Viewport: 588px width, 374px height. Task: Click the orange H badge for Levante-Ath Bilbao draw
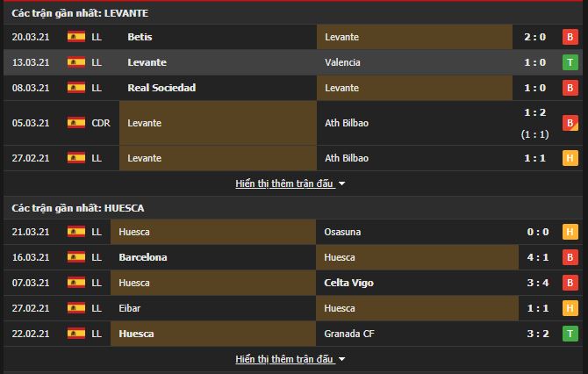pos(570,158)
